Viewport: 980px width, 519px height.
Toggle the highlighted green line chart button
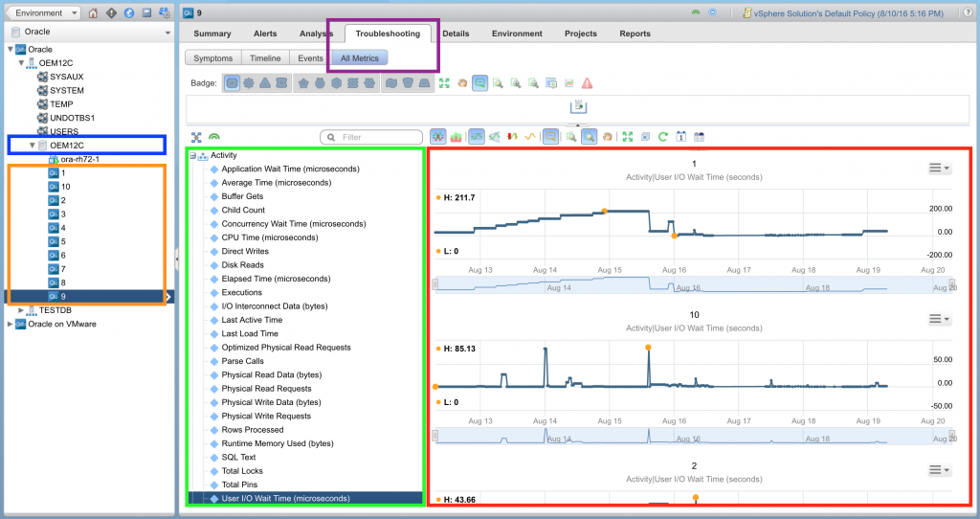click(477, 136)
